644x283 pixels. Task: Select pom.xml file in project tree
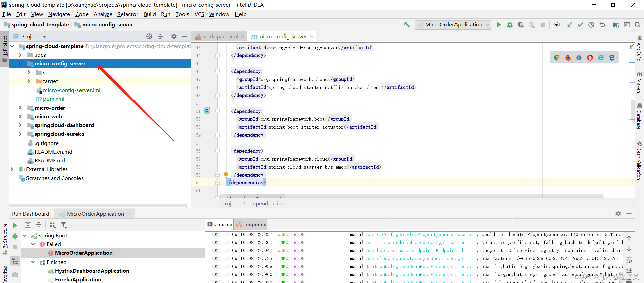(54, 99)
